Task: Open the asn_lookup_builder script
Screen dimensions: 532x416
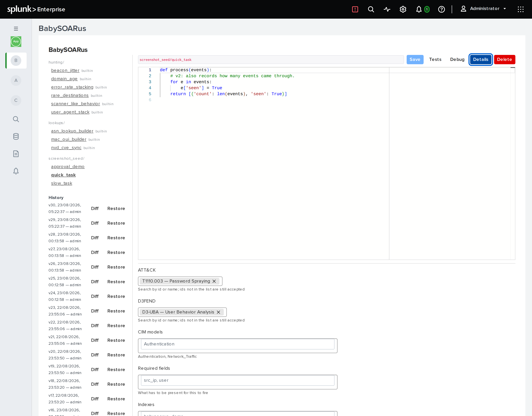Action: [x=72, y=131]
